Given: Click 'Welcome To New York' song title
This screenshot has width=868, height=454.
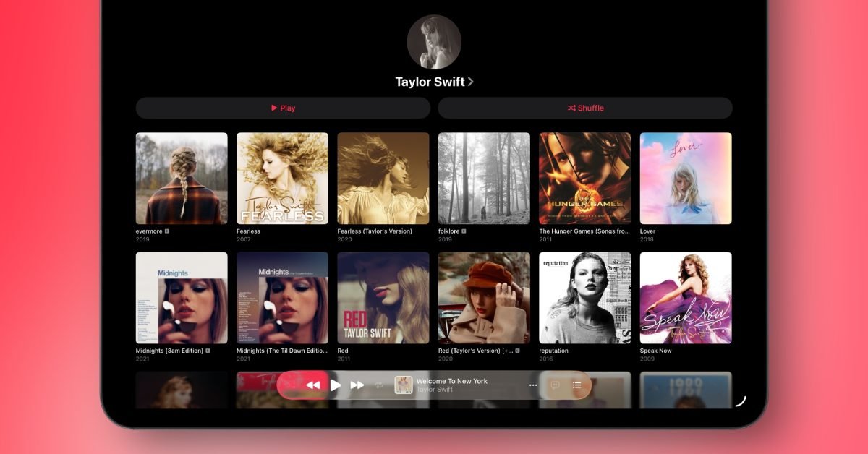Looking at the screenshot, I should pyautogui.click(x=452, y=381).
